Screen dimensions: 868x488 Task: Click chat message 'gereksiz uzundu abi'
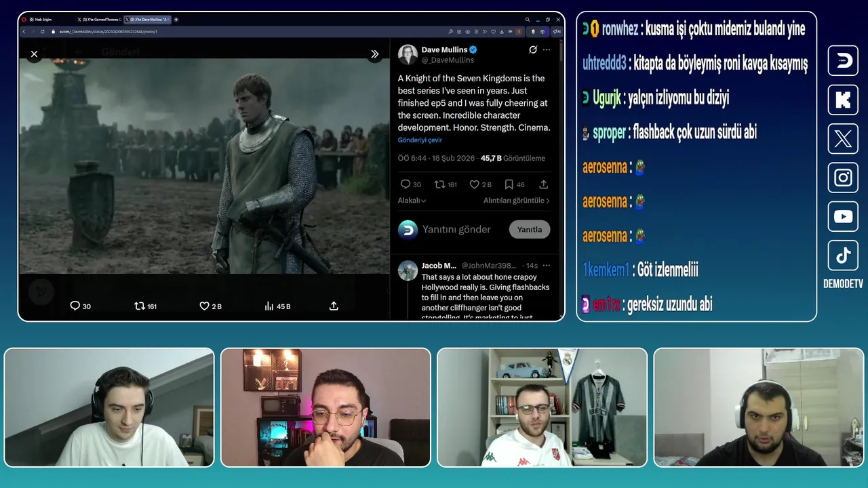(x=669, y=304)
